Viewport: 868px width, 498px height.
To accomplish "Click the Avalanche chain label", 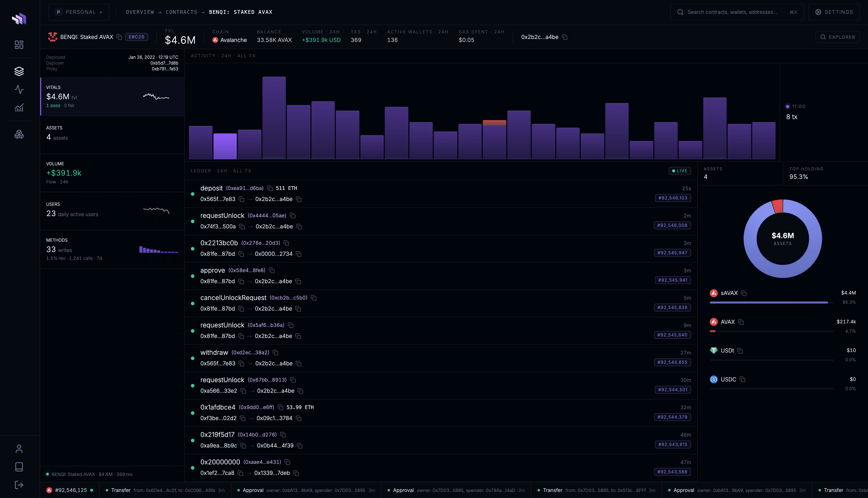I will (x=229, y=40).
